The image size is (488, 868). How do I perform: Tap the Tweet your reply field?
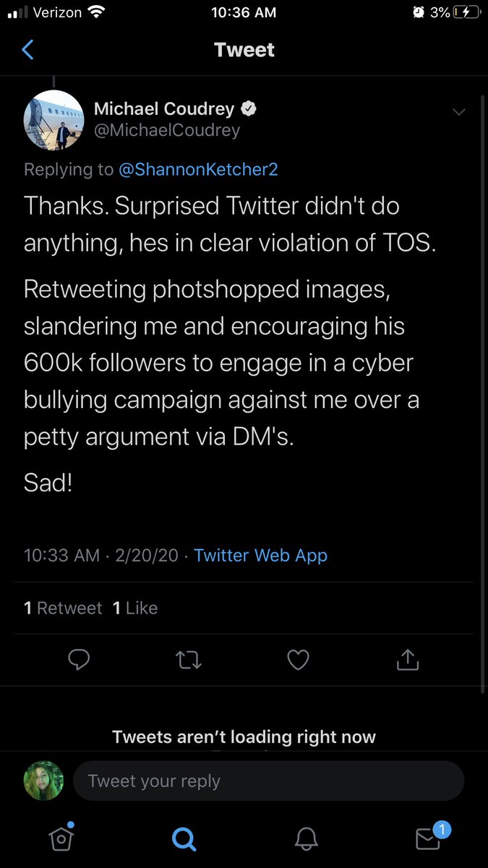(267, 781)
